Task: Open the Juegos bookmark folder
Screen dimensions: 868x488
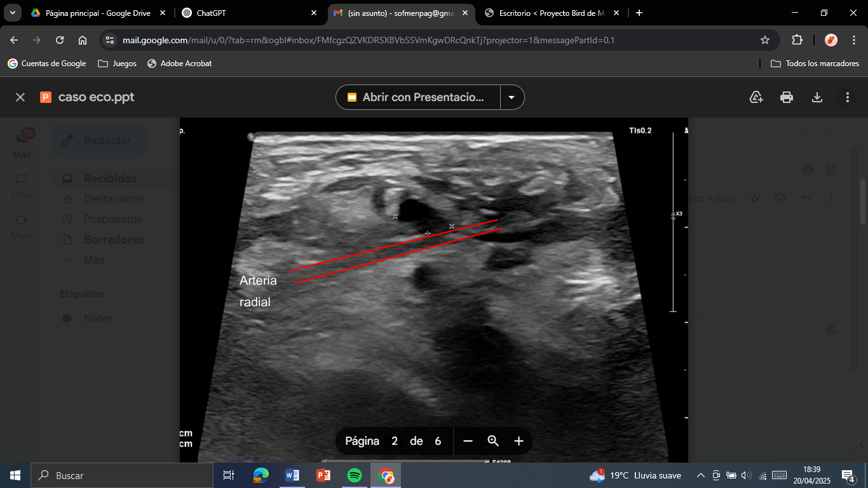Action: [118, 64]
